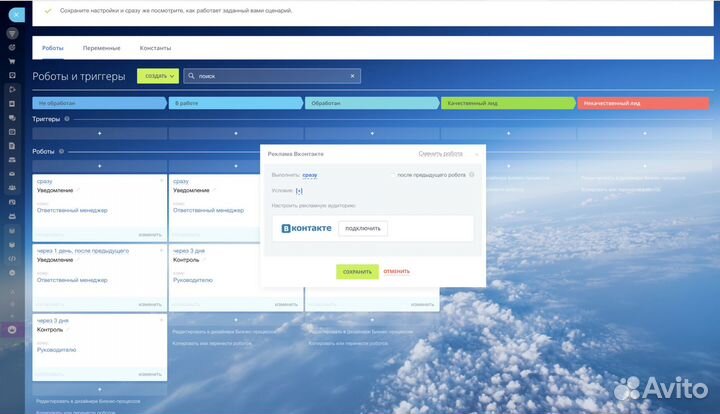Select the В работе stage bar
Image resolution: width=720 pixels, height=414 pixels.
(x=236, y=103)
